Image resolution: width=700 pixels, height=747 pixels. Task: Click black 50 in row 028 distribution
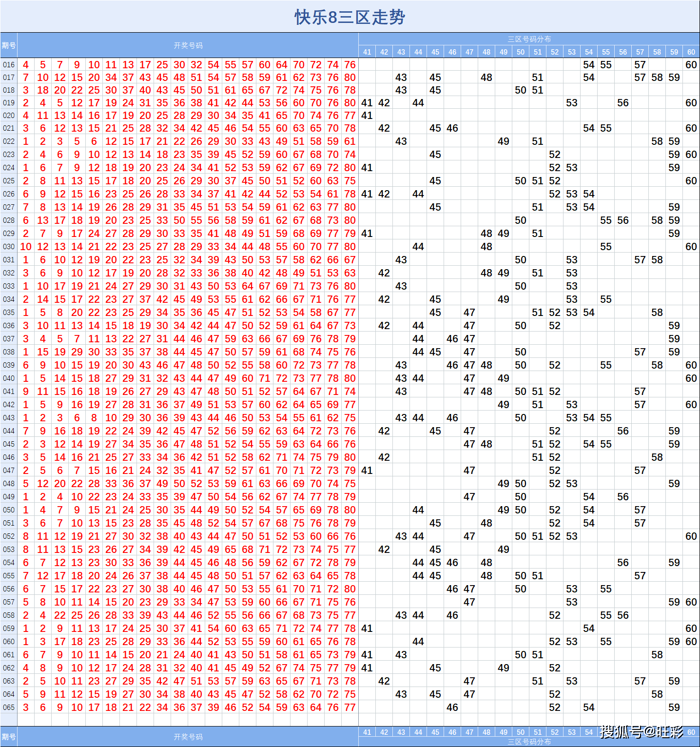point(521,220)
